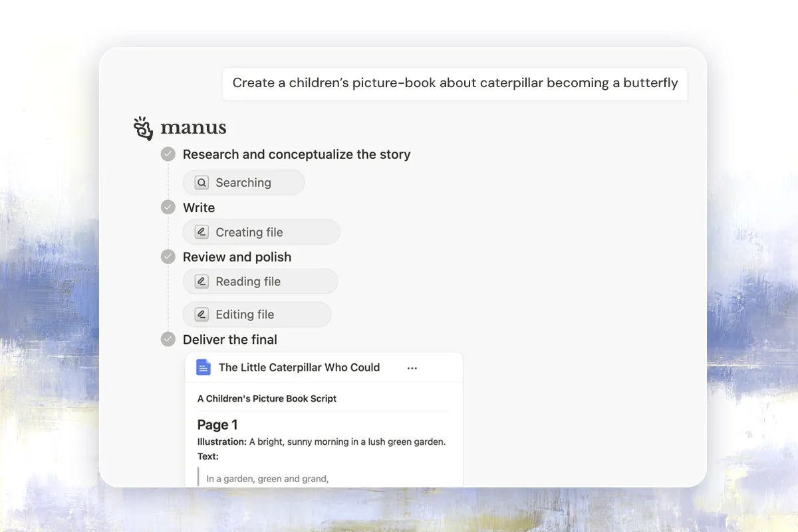This screenshot has width=798, height=532.
Task: Toggle the checkmark beside Write step
Action: 168,207
